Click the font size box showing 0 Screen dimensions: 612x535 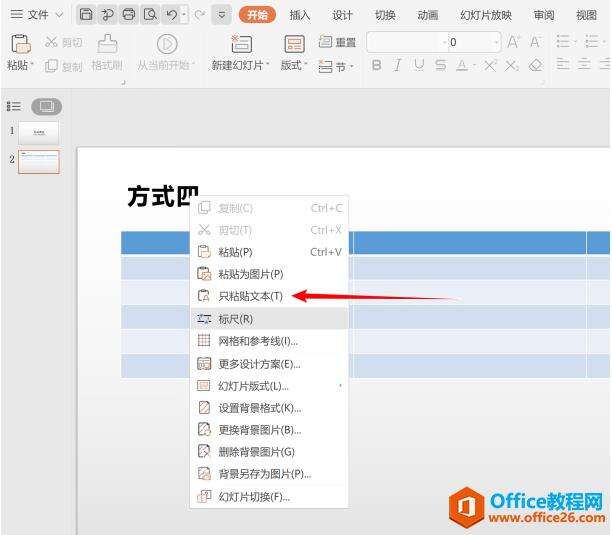pos(473,42)
